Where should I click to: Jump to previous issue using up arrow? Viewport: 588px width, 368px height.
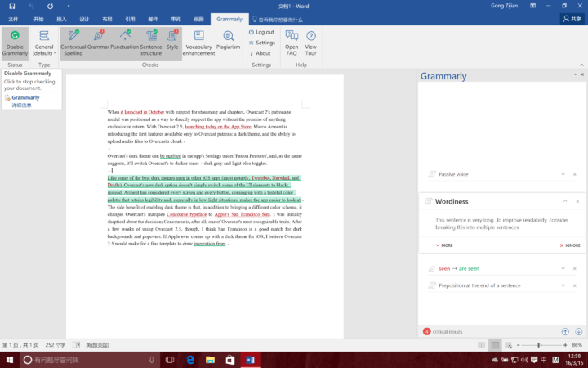pyautogui.click(x=565, y=331)
